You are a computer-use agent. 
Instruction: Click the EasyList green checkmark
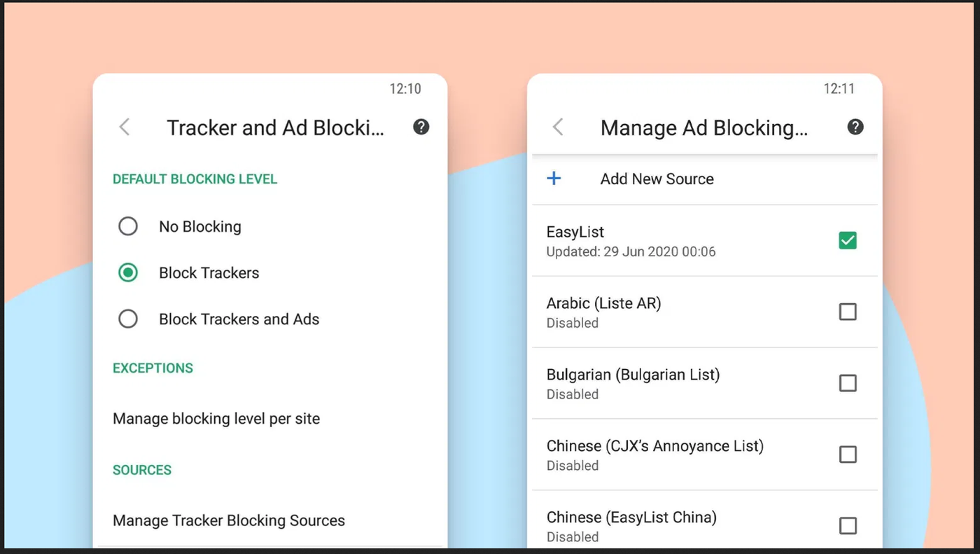click(x=848, y=240)
